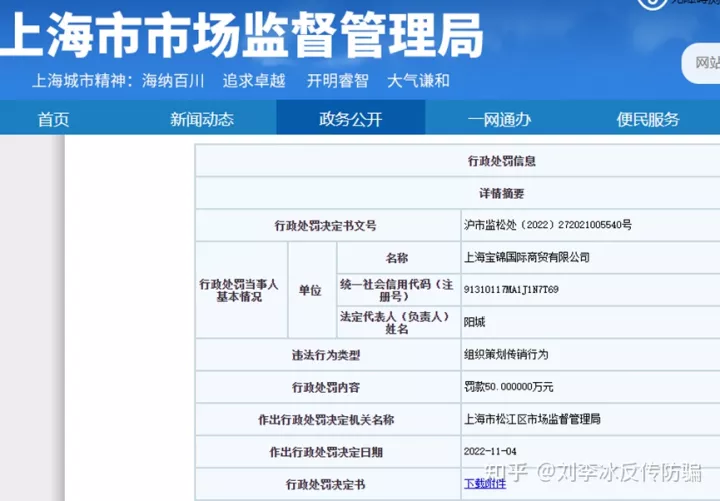Go to 新闻动态 section

pyautogui.click(x=202, y=119)
